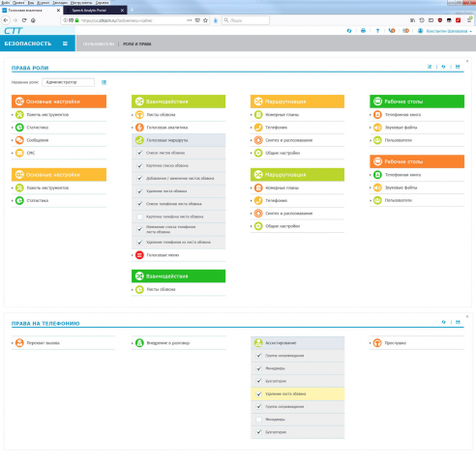Open the Firefox hamburger menu
Screen dimensions: 476x464
[x=469, y=20]
